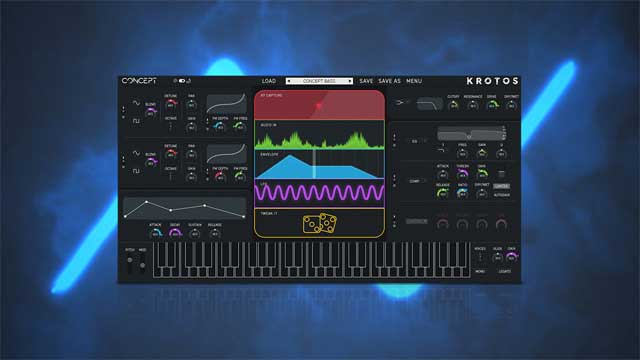Click oscillator one FM Depth knob
Screen dimensions: 640x360
(x=220, y=127)
